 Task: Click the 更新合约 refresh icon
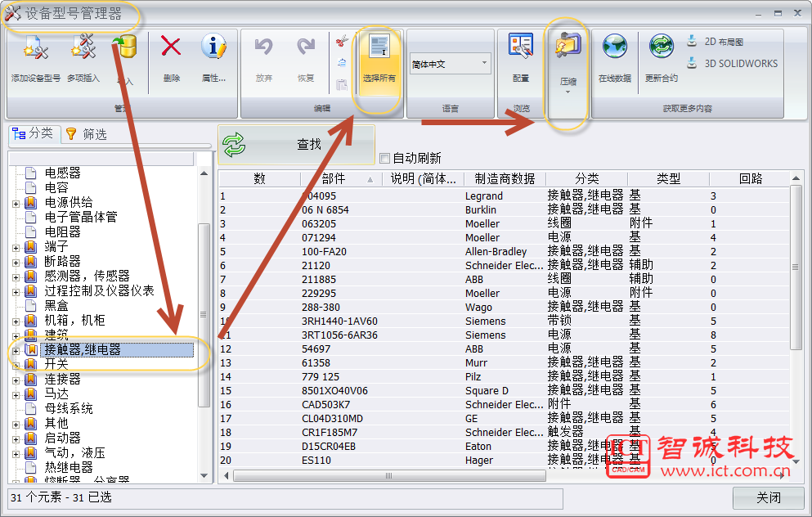pos(661,47)
